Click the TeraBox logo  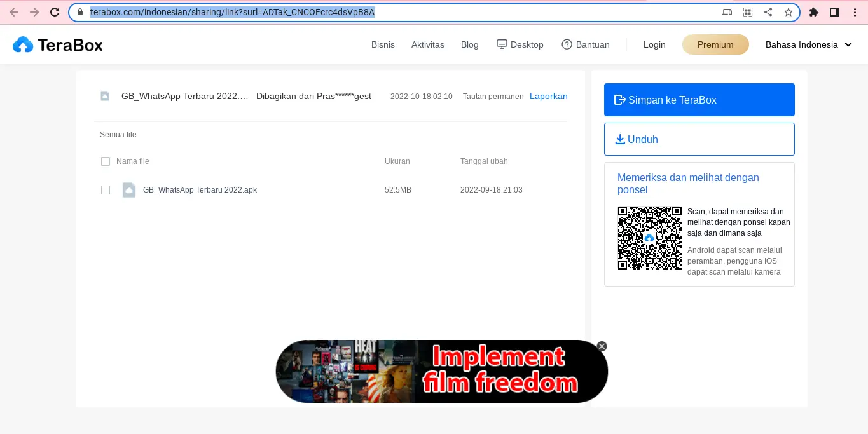point(58,44)
